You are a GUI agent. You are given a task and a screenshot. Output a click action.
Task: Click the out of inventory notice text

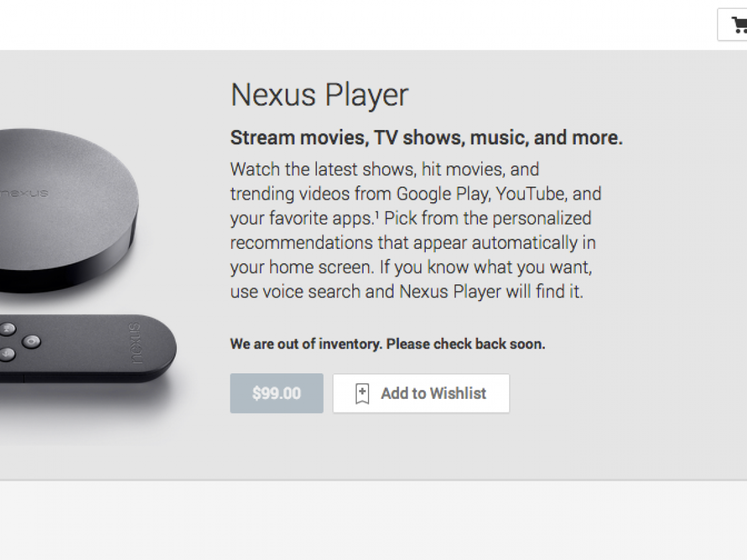388,343
